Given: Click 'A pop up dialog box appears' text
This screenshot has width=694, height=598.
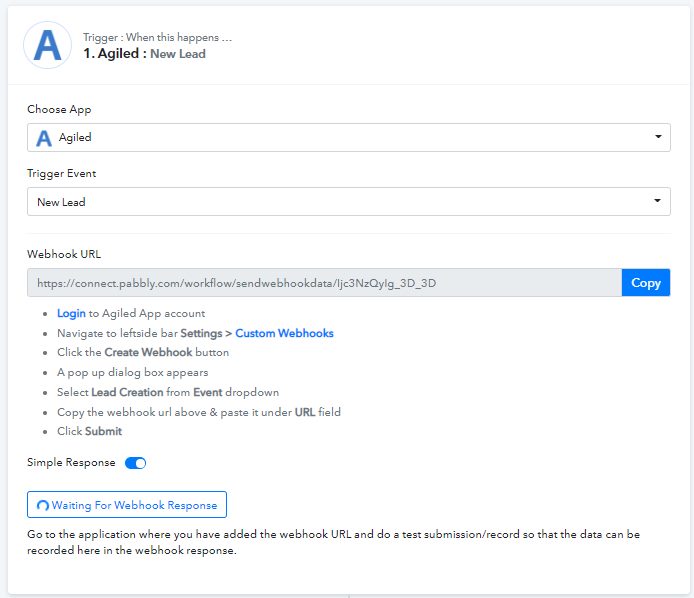Looking at the screenshot, I should [x=132, y=372].
